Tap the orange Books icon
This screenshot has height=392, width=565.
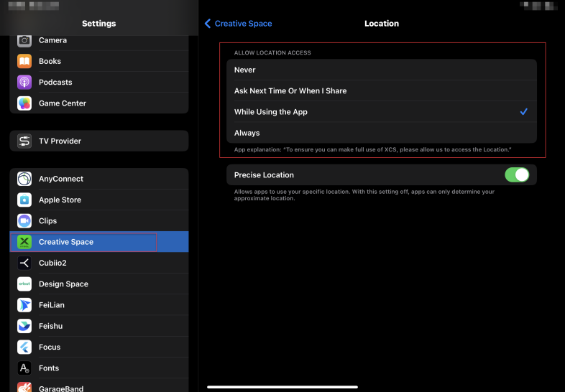tap(24, 61)
